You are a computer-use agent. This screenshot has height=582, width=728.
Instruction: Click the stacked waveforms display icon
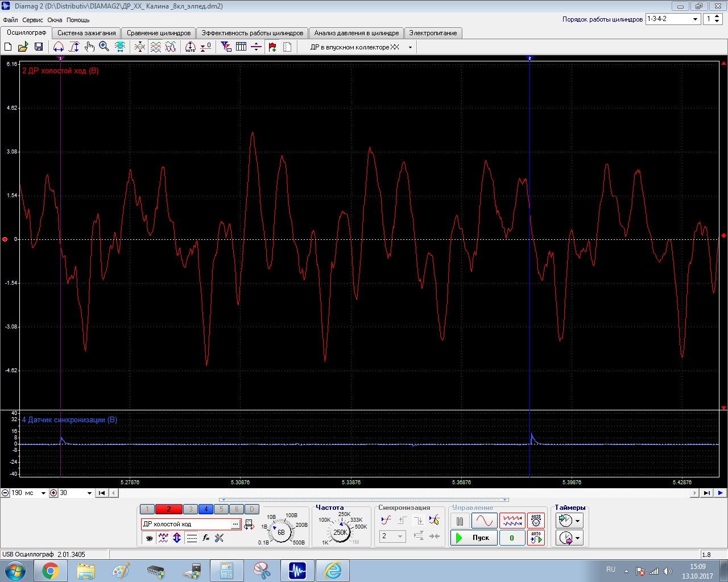[155, 47]
